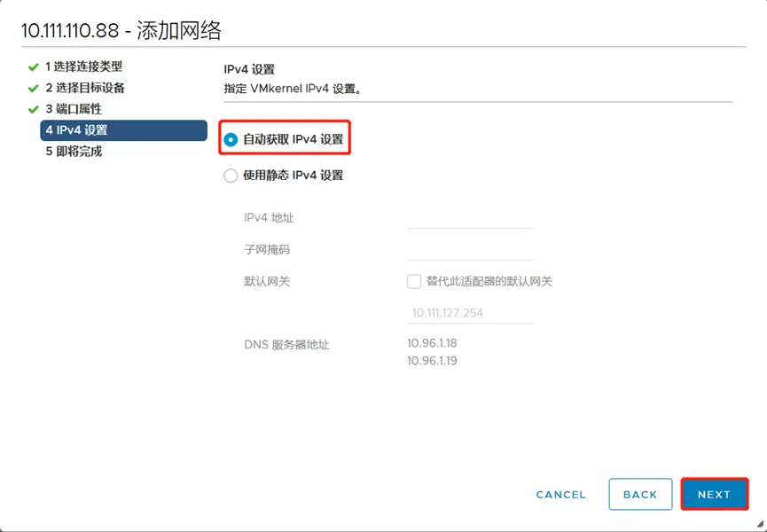The height and width of the screenshot is (532, 767).
Task: Click the 子网掩码 input field
Action: point(470,250)
